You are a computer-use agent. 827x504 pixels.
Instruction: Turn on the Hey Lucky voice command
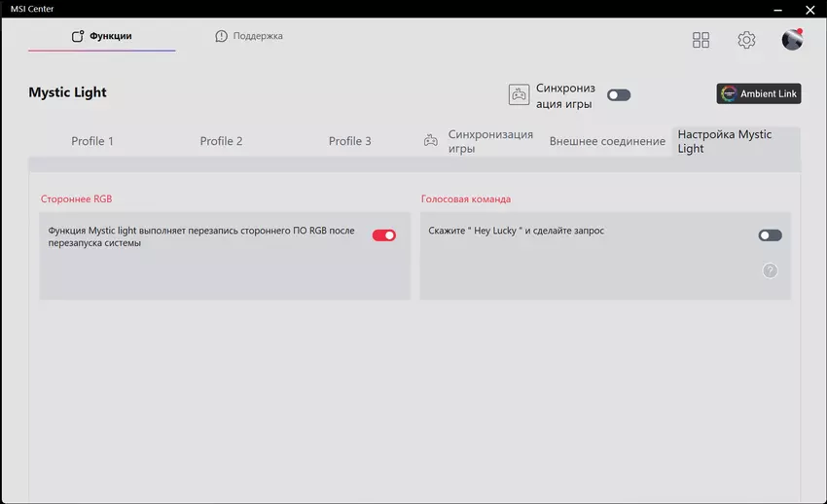click(770, 235)
